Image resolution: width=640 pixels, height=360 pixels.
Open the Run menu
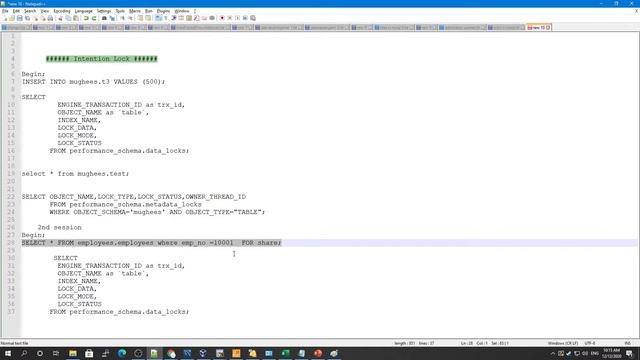pyautogui.click(x=149, y=11)
